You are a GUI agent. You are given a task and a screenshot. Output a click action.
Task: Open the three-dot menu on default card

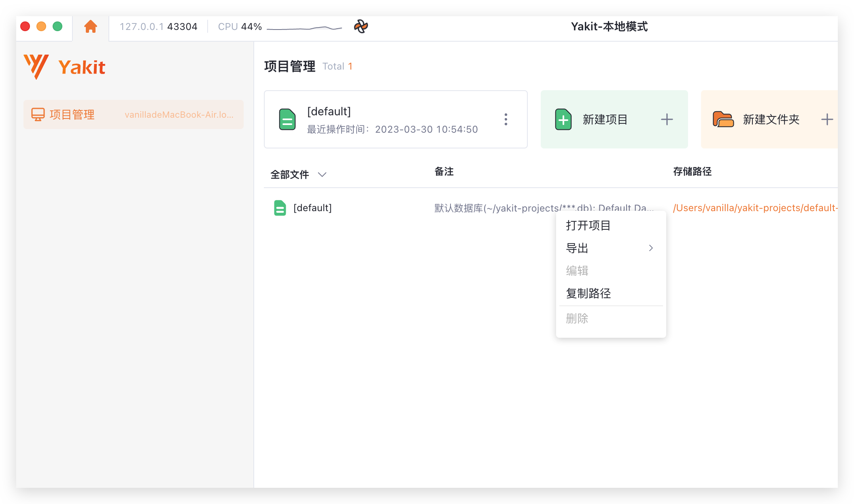506,119
